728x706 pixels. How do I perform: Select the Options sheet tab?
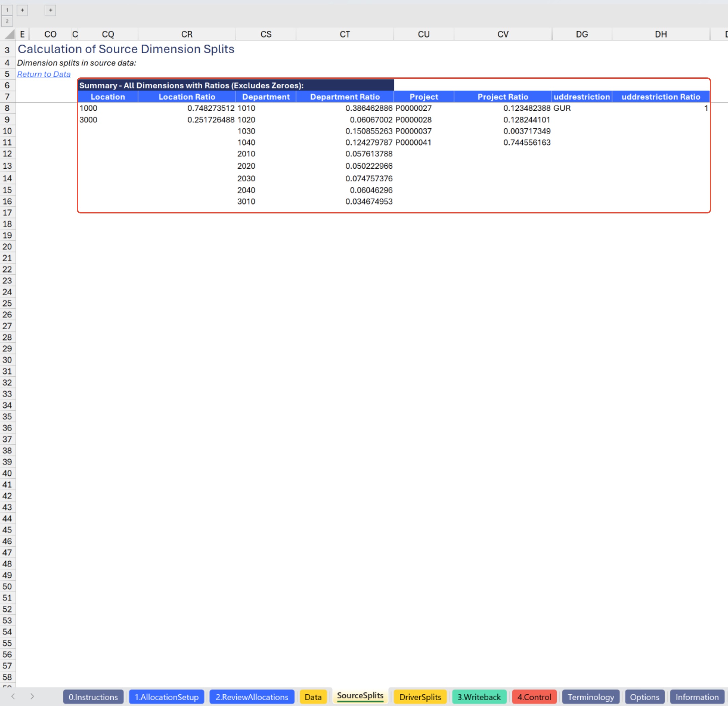click(644, 697)
